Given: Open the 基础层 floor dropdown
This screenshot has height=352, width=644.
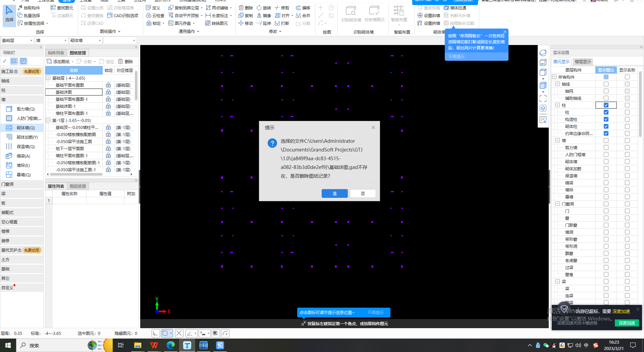Looking at the screenshot, I should (x=17, y=40).
